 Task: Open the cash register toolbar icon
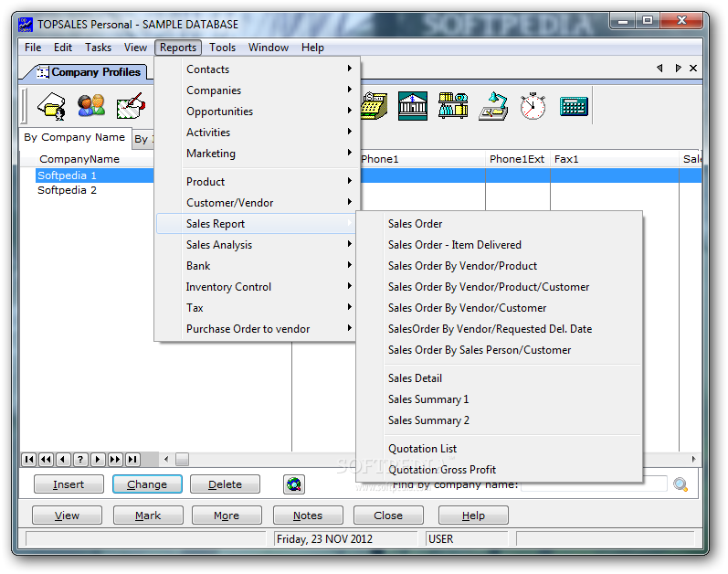(x=375, y=106)
